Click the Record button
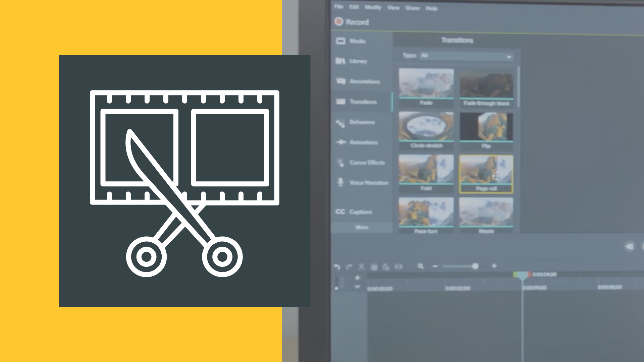Viewport: 644px width, 362px height. (352, 22)
